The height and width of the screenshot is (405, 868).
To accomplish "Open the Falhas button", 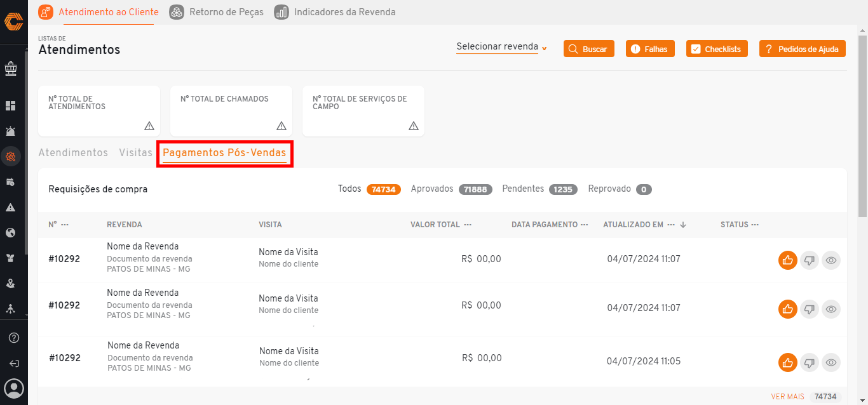I will [x=650, y=49].
